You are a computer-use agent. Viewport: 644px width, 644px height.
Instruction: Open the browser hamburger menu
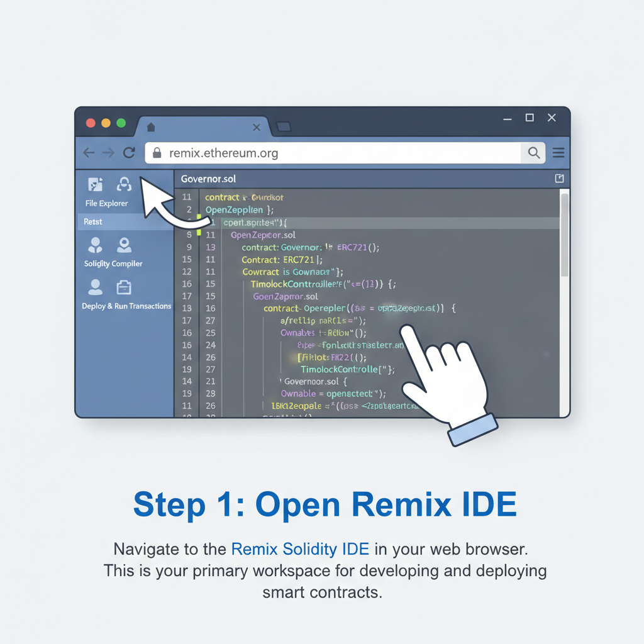pyautogui.click(x=558, y=152)
